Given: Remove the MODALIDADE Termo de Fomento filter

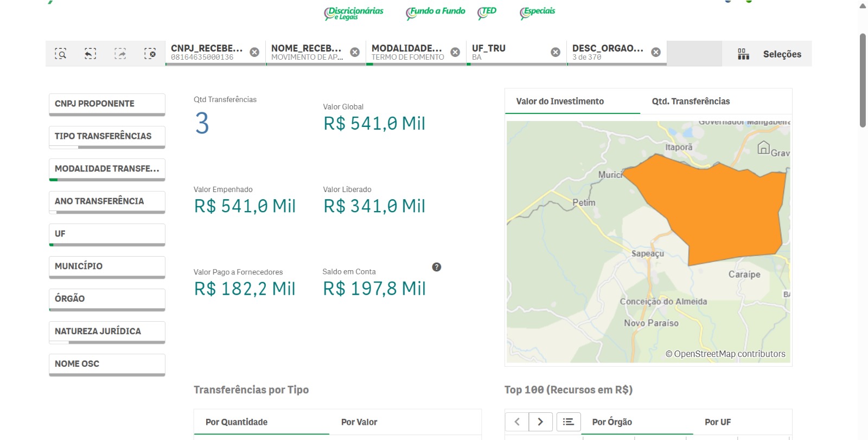Looking at the screenshot, I should pyautogui.click(x=455, y=52).
